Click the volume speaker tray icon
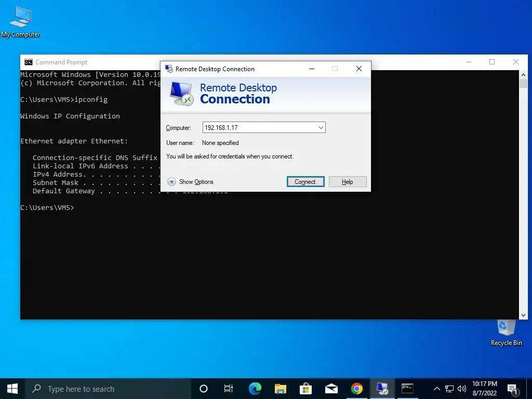This screenshot has height=399, width=532. point(462,389)
